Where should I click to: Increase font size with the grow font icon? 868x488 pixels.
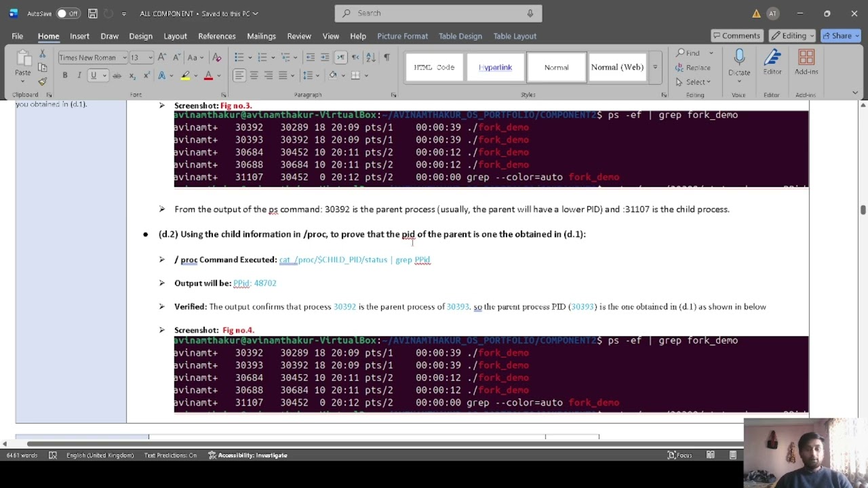[162, 58]
